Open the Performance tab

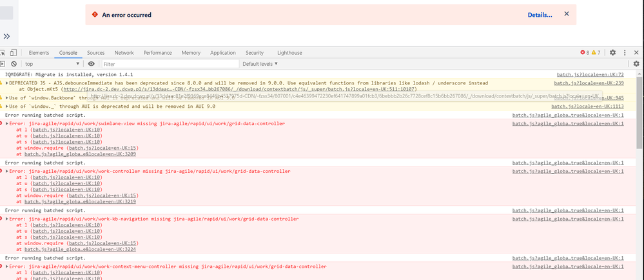[158, 53]
